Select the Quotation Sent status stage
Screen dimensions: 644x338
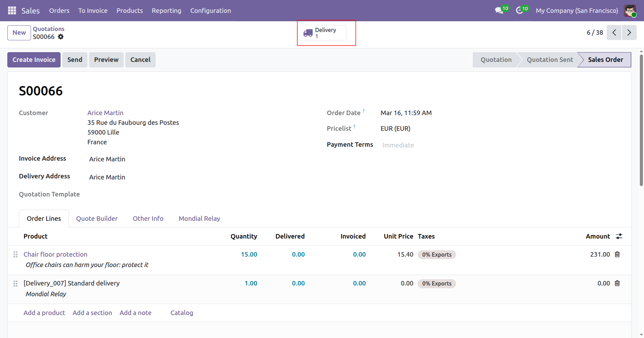tap(549, 60)
